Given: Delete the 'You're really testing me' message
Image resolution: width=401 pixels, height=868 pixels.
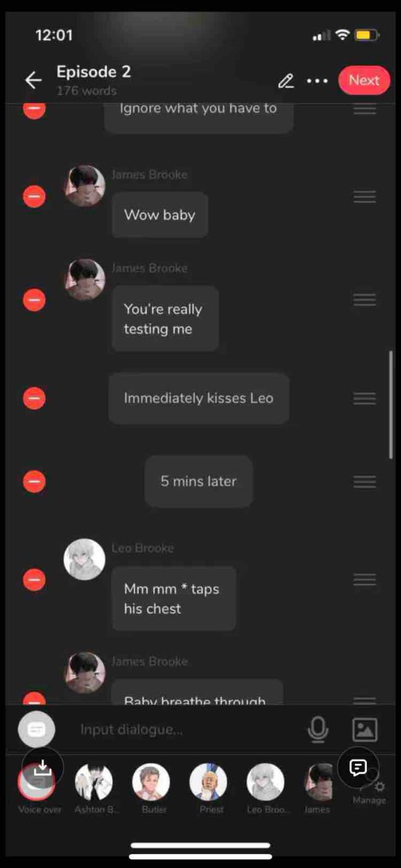Looking at the screenshot, I should point(34,300).
